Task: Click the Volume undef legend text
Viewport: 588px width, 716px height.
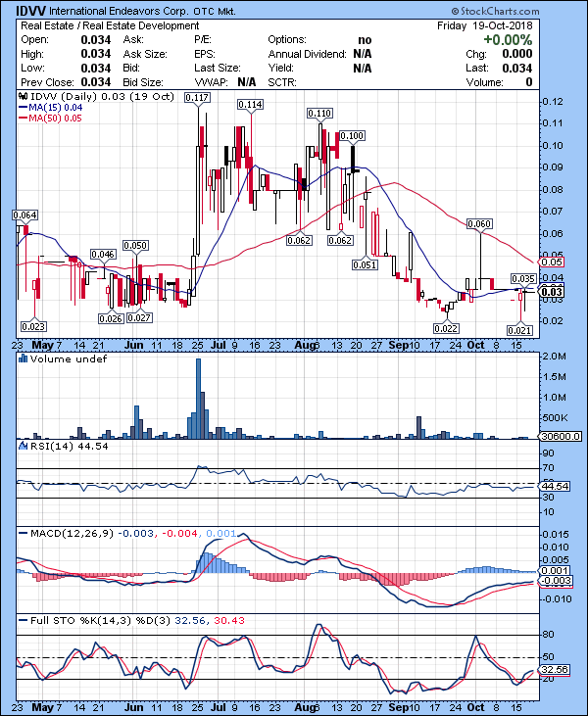Action: click(69, 358)
